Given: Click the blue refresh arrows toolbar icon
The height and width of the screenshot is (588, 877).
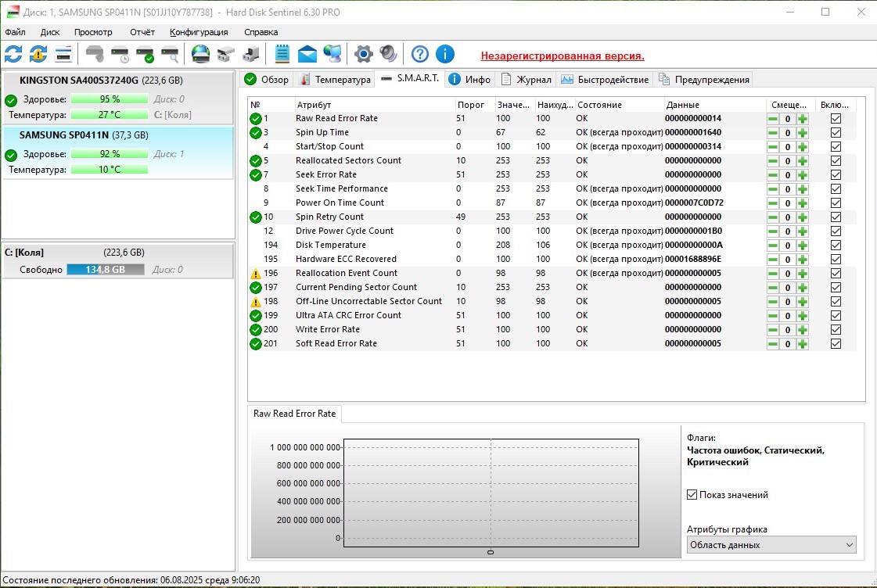Looking at the screenshot, I should point(13,54).
